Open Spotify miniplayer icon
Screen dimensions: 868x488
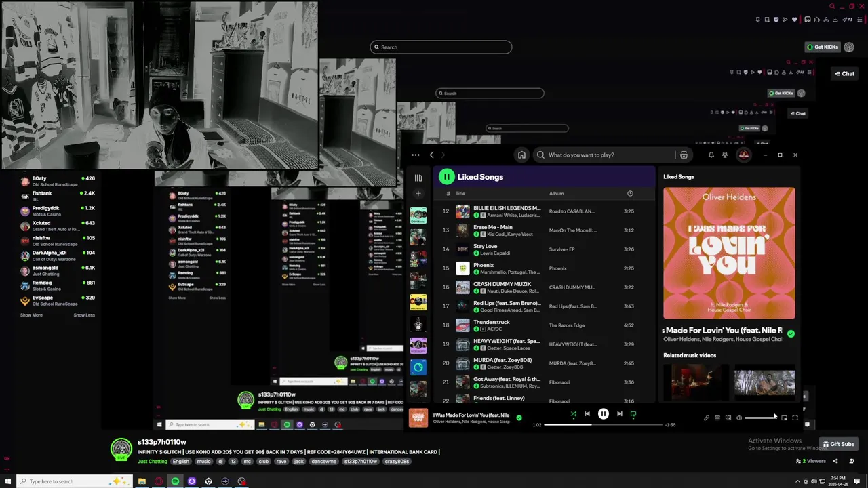784,418
